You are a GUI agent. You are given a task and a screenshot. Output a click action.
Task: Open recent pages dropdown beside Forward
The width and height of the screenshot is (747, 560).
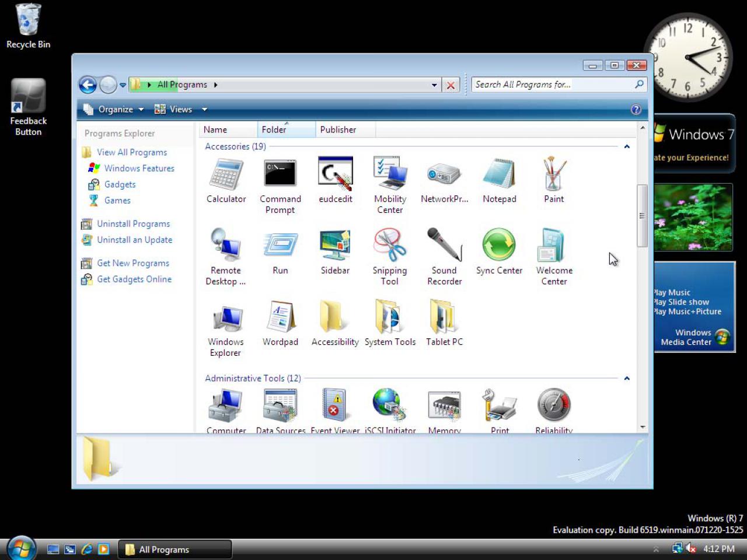point(123,85)
